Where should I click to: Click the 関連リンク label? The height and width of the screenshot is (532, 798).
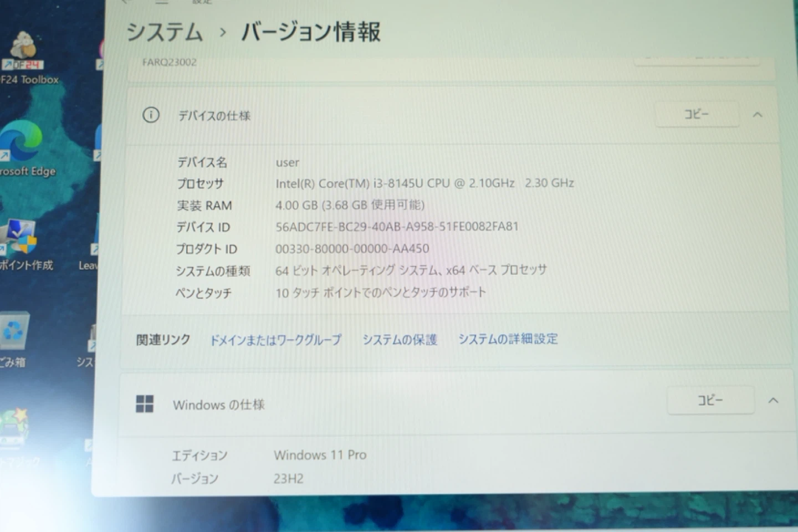tap(163, 340)
